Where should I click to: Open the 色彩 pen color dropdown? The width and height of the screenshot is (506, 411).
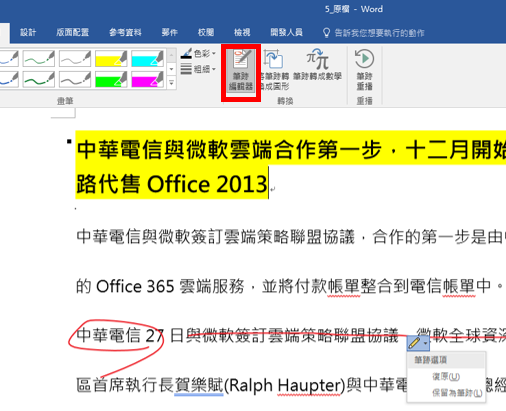pyautogui.click(x=199, y=53)
